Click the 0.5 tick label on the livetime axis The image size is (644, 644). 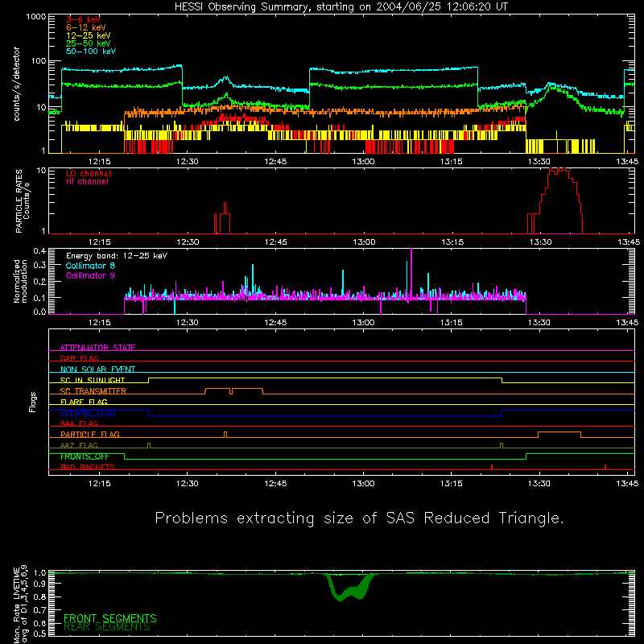(x=39, y=634)
